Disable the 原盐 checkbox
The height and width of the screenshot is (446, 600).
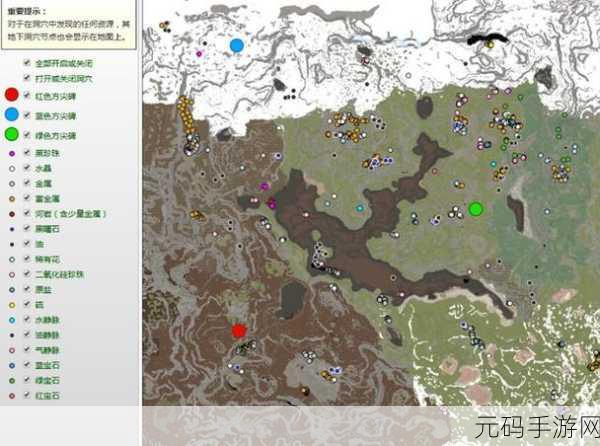click(x=27, y=289)
